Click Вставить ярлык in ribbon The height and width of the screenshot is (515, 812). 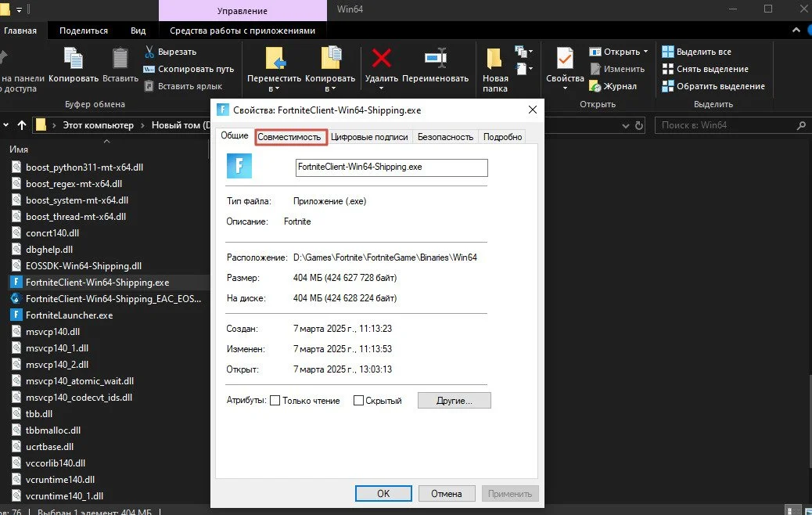(183, 86)
